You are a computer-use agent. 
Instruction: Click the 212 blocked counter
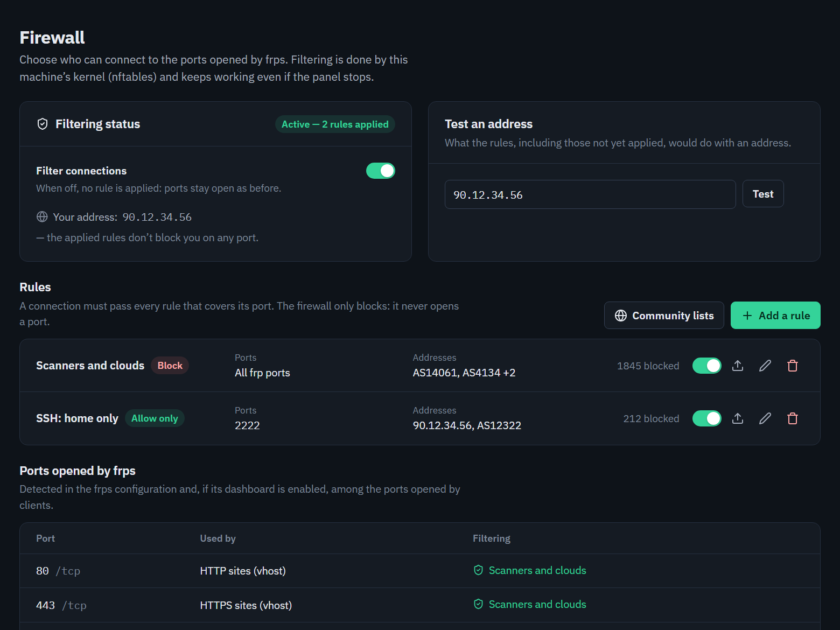[x=651, y=418]
